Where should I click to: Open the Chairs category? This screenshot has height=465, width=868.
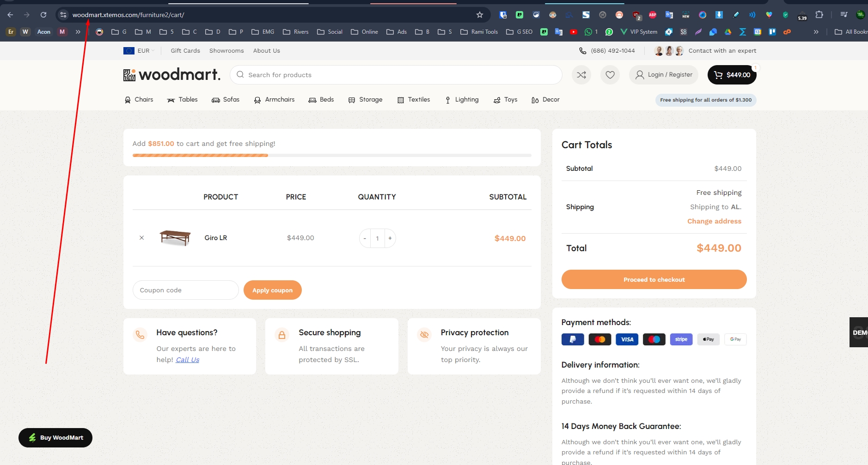139,100
